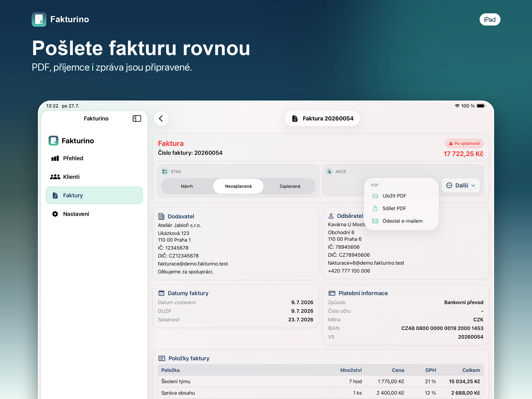
Task: Click the chevron arrow on Další
Action: [473, 185]
